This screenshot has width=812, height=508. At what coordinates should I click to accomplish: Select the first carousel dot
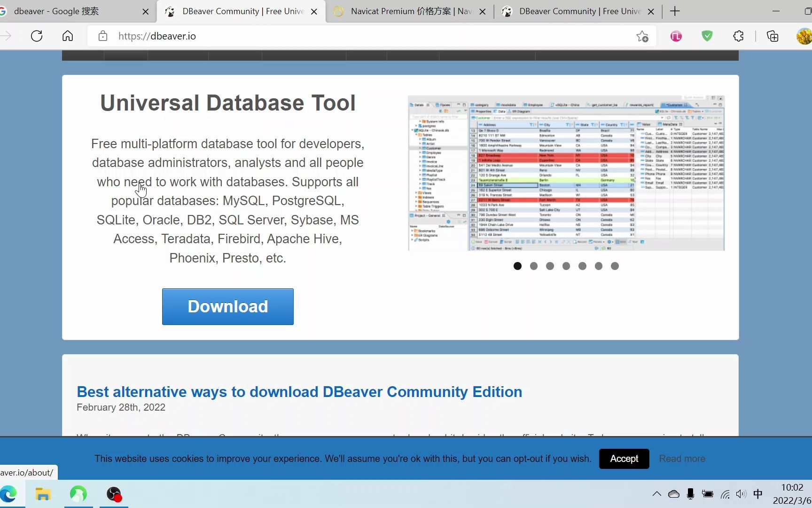click(517, 266)
